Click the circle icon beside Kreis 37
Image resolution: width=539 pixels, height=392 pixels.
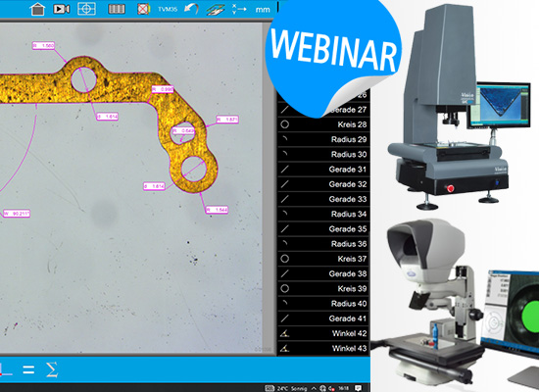click(284, 259)
